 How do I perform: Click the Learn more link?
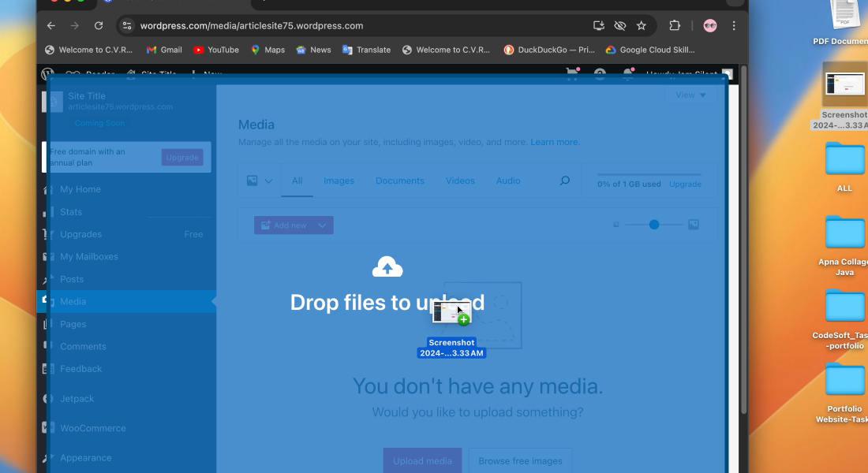tap(555, 142)
